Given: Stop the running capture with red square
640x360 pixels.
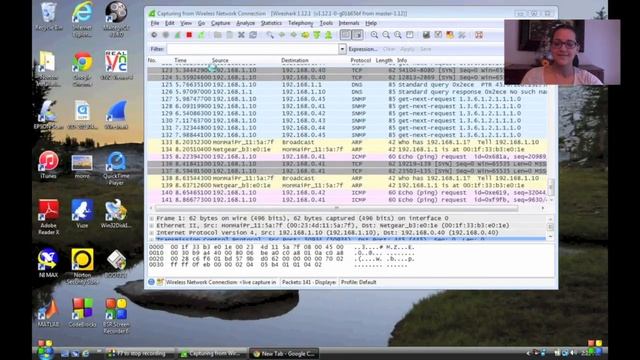Looking at the screenshot, I should click(189, 35).
